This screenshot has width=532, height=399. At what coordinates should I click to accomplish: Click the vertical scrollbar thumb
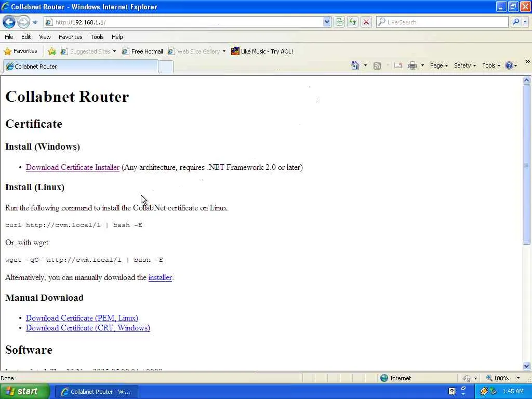[x=527, y=165]
